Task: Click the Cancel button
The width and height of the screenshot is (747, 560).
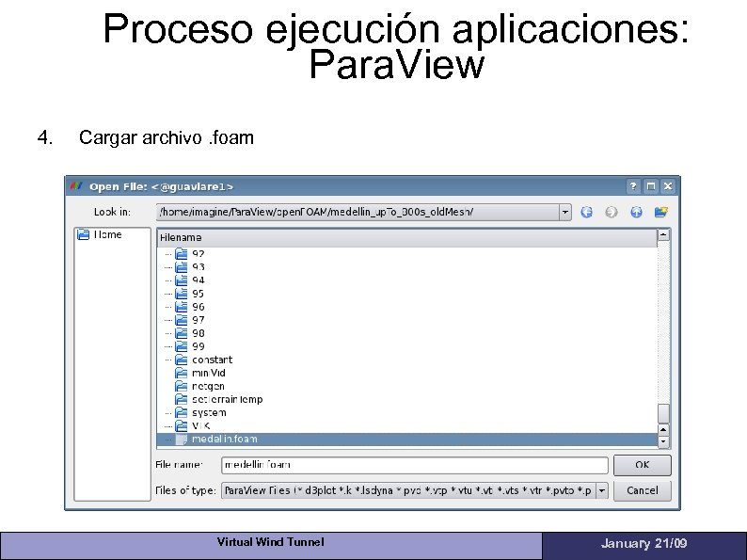Action: [643, 490]
